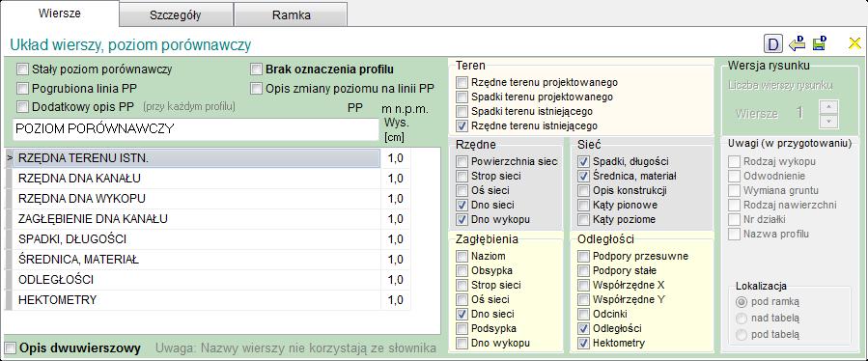Increase Wiersze count with up arrow
This screenshot has width=868, height=361.
coord(827,107)
